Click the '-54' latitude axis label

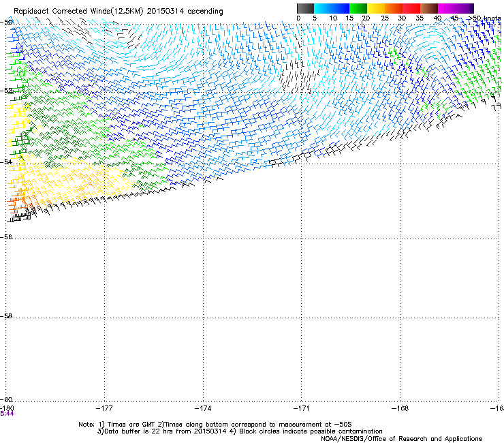(x=6, y=162)
